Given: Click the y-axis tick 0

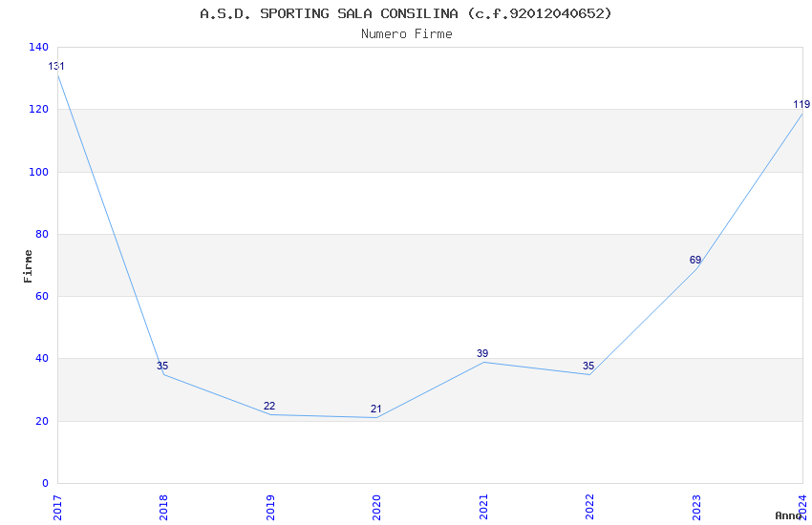Looking at the screenshot, I should pyautogui.click(x=45, y=483).
